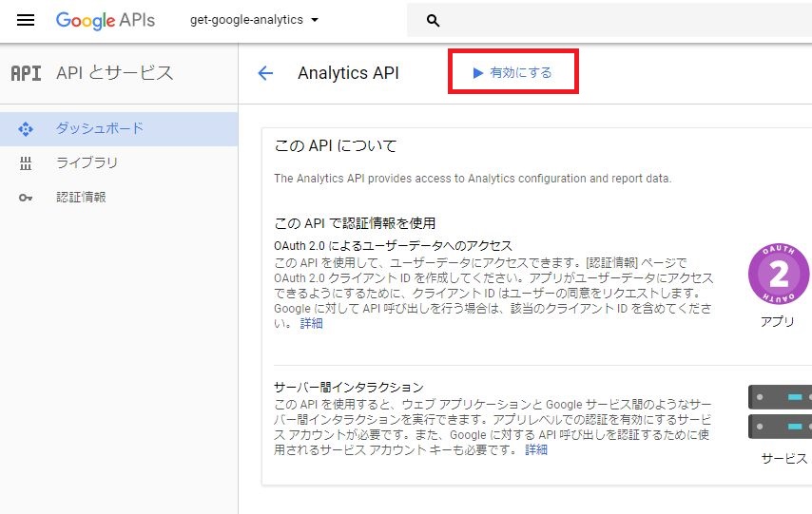Open the 詳細 link under サーバー間インタラクション
Screen dimensions: 812x514
536,449
